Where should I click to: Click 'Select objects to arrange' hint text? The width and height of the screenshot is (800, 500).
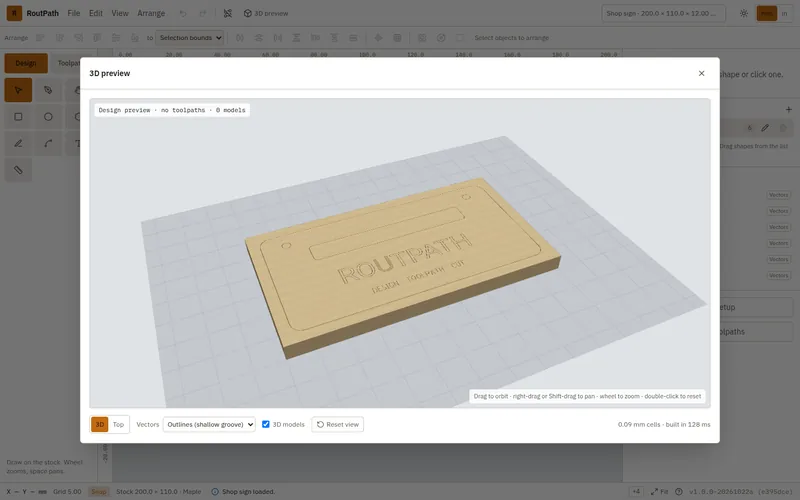[x=511, y=38]
